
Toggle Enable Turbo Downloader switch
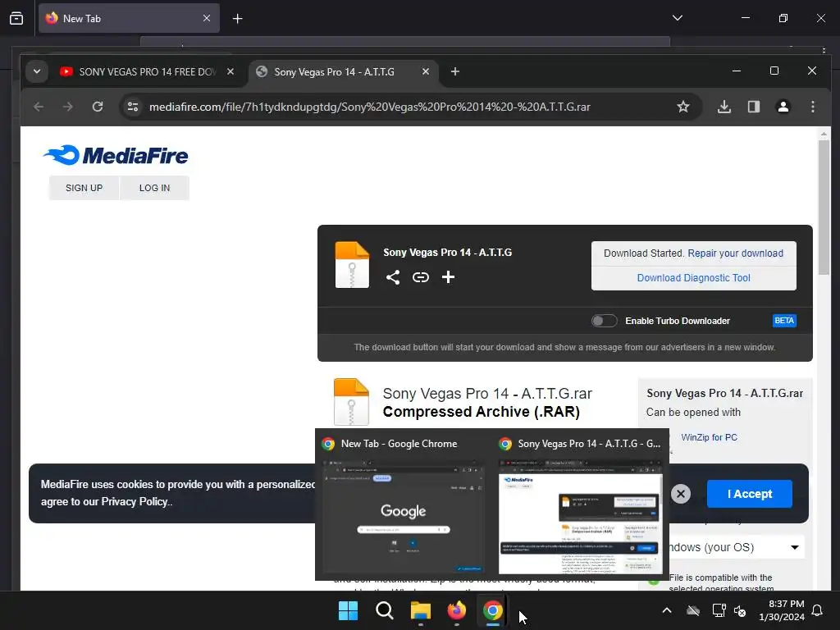(604, 321)
